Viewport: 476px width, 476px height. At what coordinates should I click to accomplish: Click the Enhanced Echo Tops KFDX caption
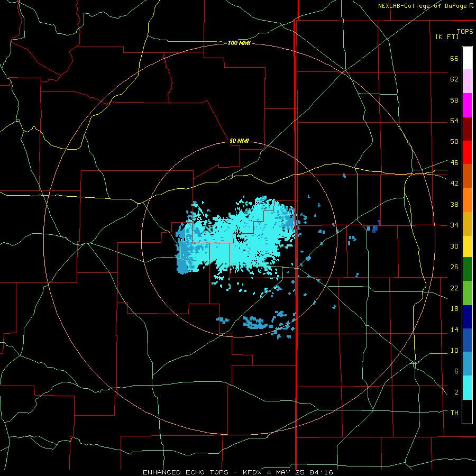coord(237,472)
